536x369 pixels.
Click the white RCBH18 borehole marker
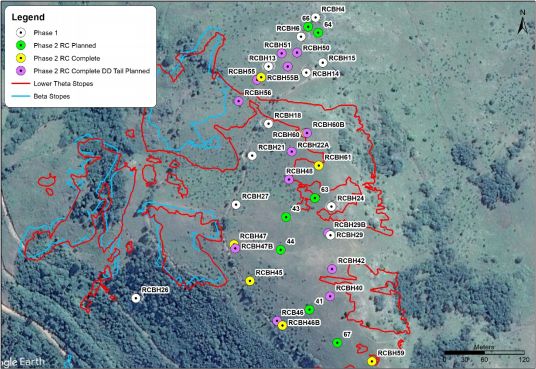tap(268, 123)
